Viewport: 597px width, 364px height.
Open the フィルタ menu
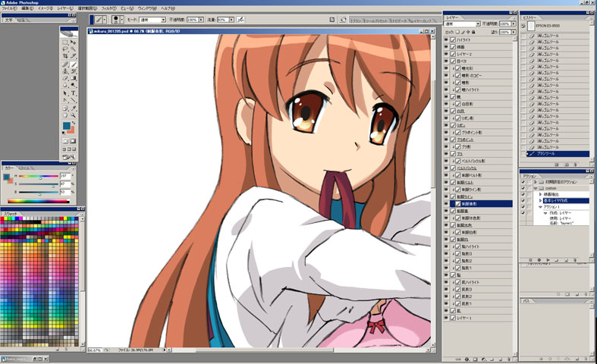click(109, 8)
